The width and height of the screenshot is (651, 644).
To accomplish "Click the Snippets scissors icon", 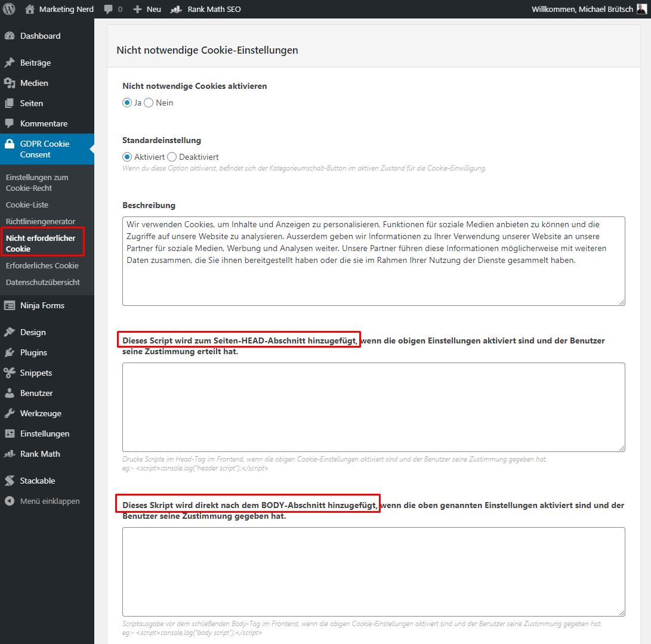I will point(10,373).
